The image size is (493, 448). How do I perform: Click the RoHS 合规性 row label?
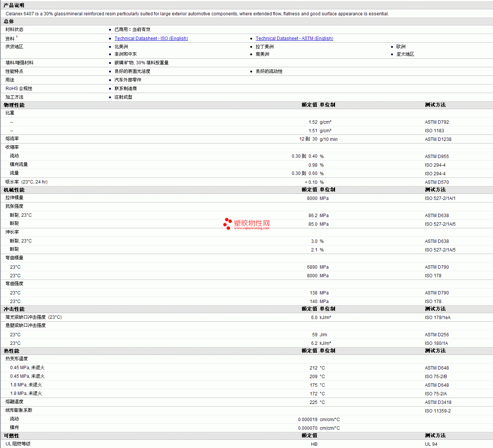point(19,89)
